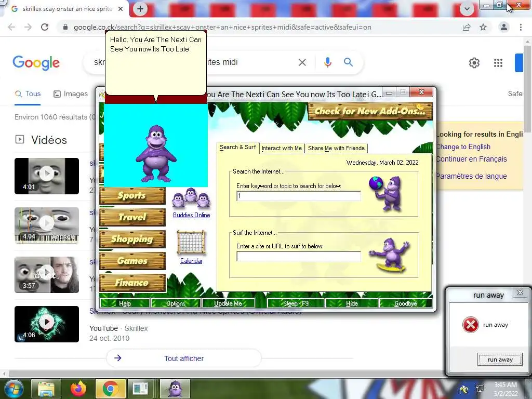
Task: Click Hide in Bonzi bottom bar
Action: coord(352,303)
